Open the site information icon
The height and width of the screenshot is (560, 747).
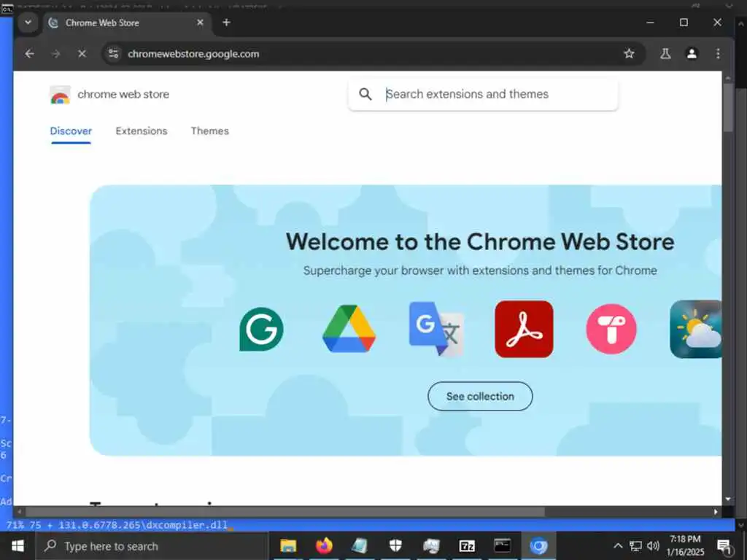click(113, 54)
